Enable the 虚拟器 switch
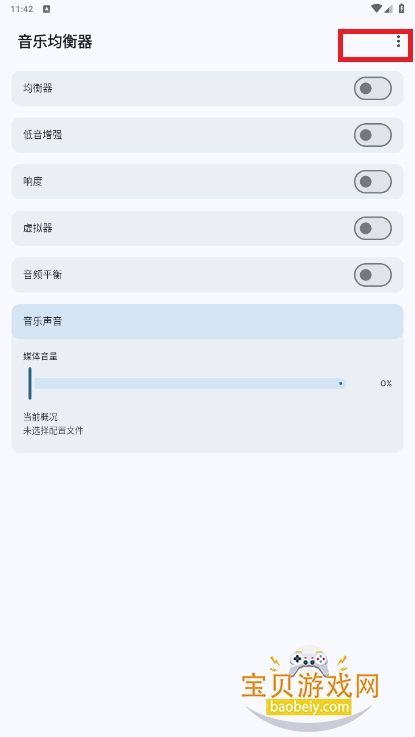Image resolution: width=415 pixels, height=737 pixels. coord(373,228)
